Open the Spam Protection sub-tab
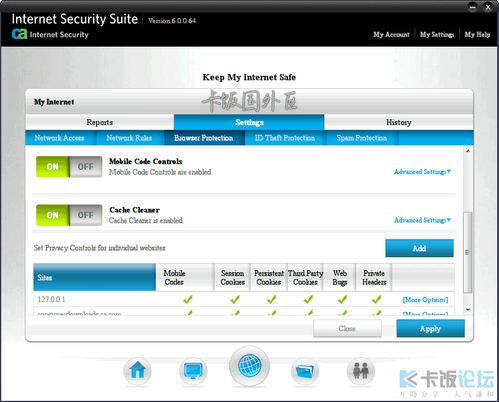This screenshot has height=402, width=499. pyautogui.click(x=362, y=138)
